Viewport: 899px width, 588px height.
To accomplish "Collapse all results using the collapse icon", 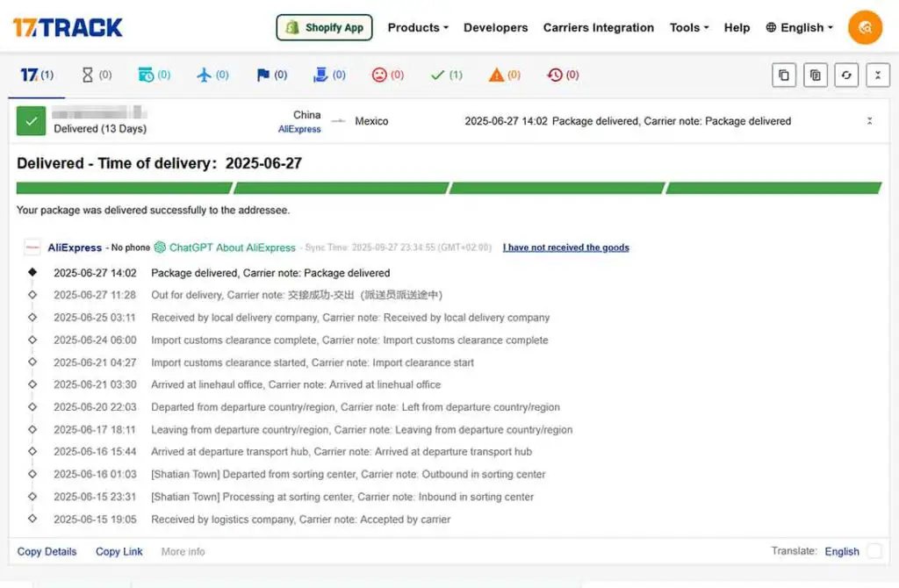I will [x=878, y=75].
